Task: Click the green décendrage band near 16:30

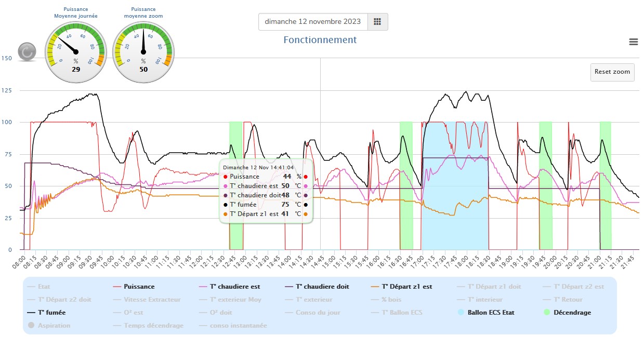Action: [406, 185]
